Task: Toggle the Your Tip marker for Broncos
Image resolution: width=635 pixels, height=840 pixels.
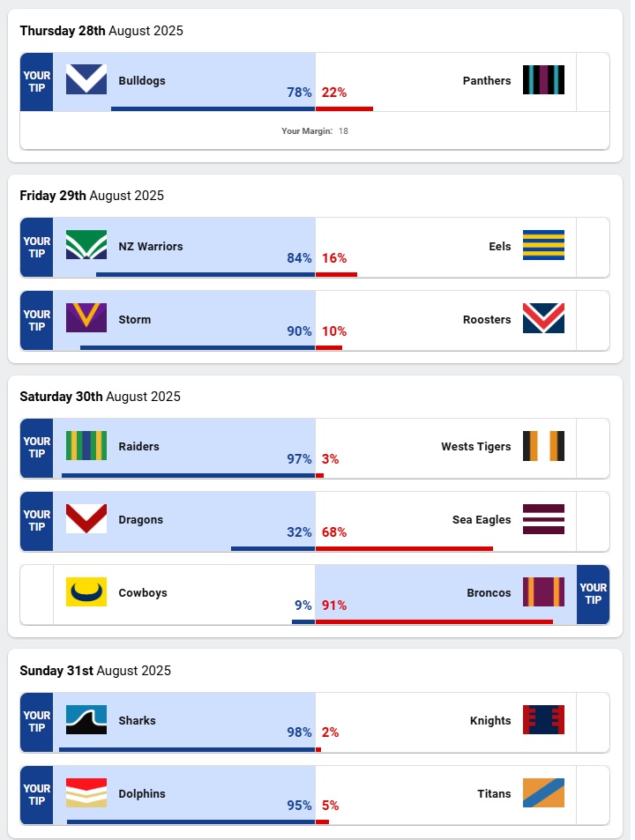Action: click(x=593, y=595)
